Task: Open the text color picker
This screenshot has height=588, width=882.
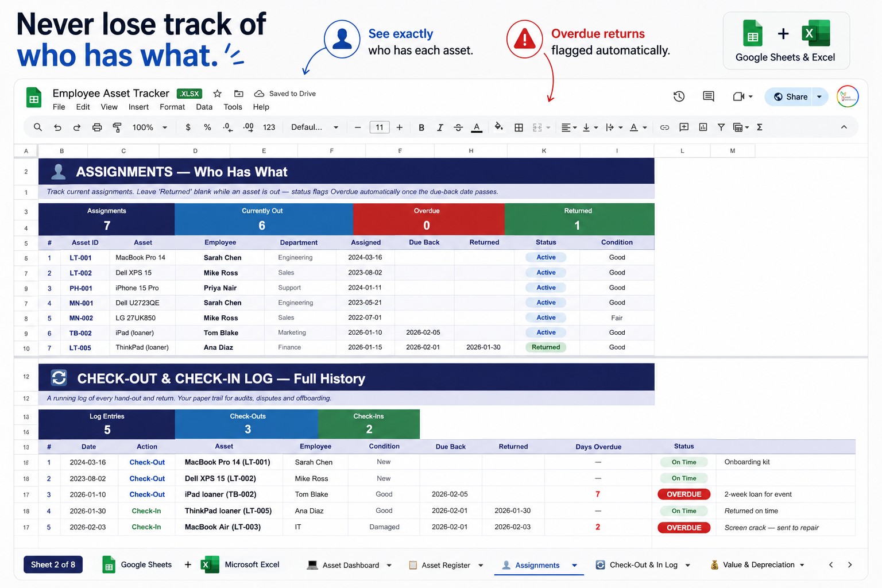Action: (x=477, y=127)
